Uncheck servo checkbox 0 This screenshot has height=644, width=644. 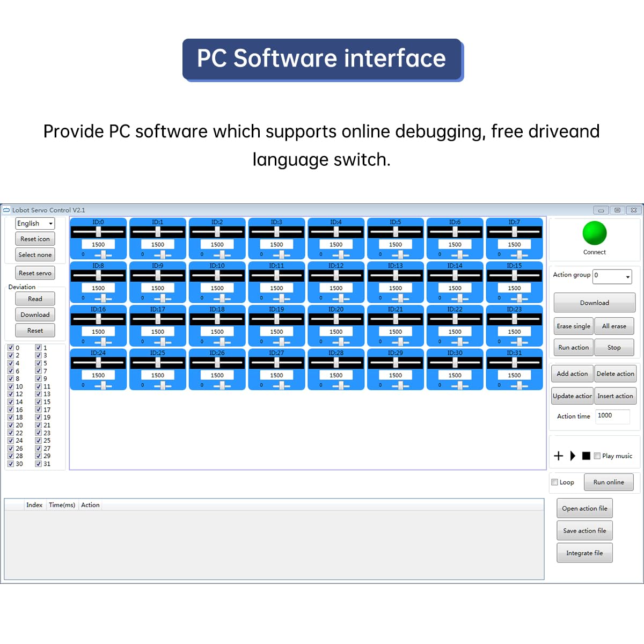pos(10,348)
